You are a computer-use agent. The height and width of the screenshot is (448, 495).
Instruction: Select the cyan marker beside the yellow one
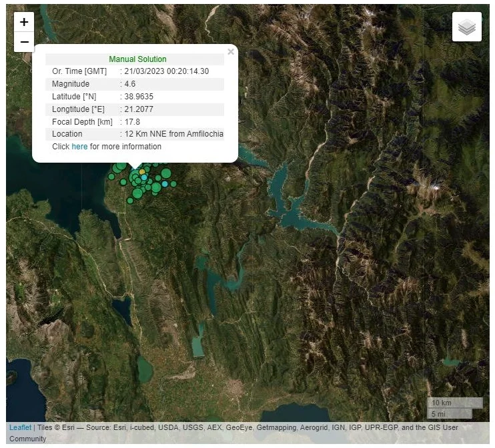(144, 177)
